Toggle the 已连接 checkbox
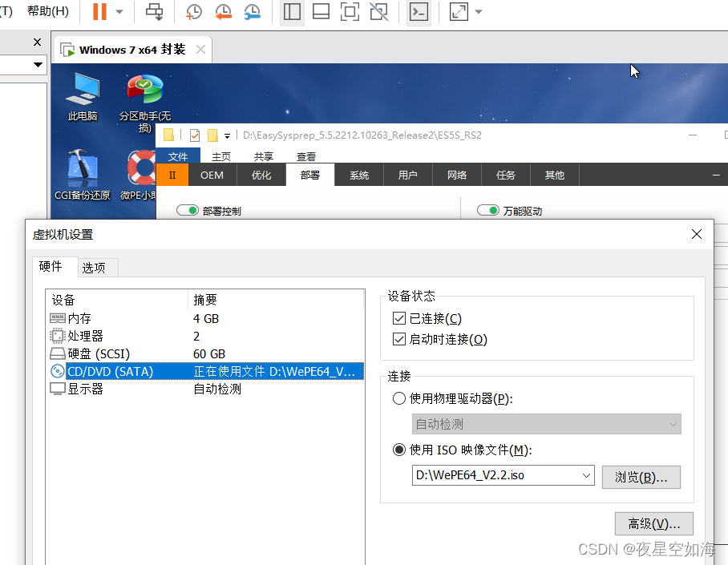Viewport: 728px width, 565px height. [399, 318]
